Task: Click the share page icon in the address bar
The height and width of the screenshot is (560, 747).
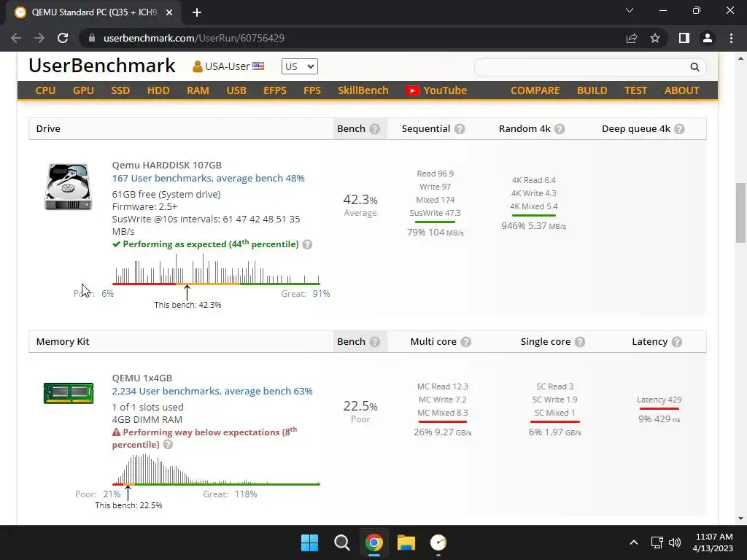Action: [x=632, y=38]
